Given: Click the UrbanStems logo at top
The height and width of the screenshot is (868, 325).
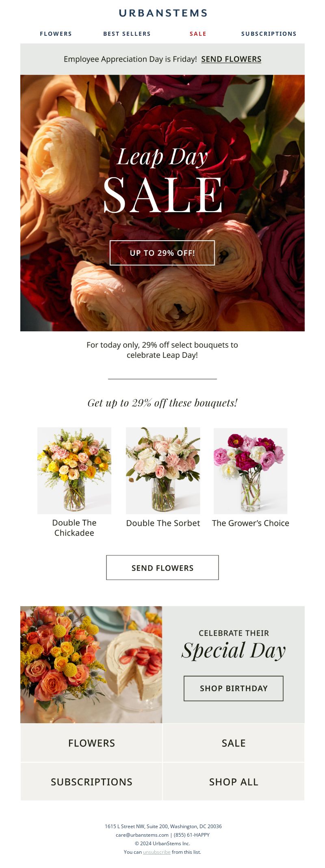Looking at the screenshot, I should click(163, 13).
